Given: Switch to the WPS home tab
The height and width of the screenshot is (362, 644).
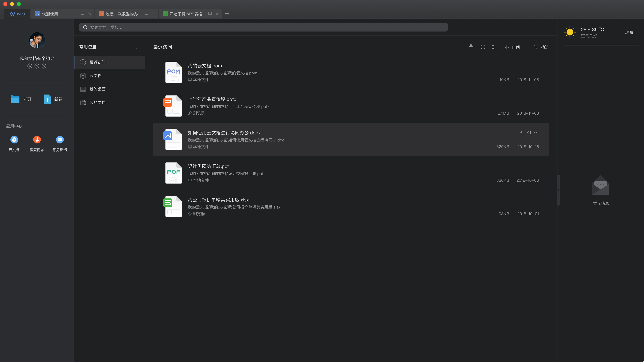Looking at the screenshot, I should coord(17,14).
